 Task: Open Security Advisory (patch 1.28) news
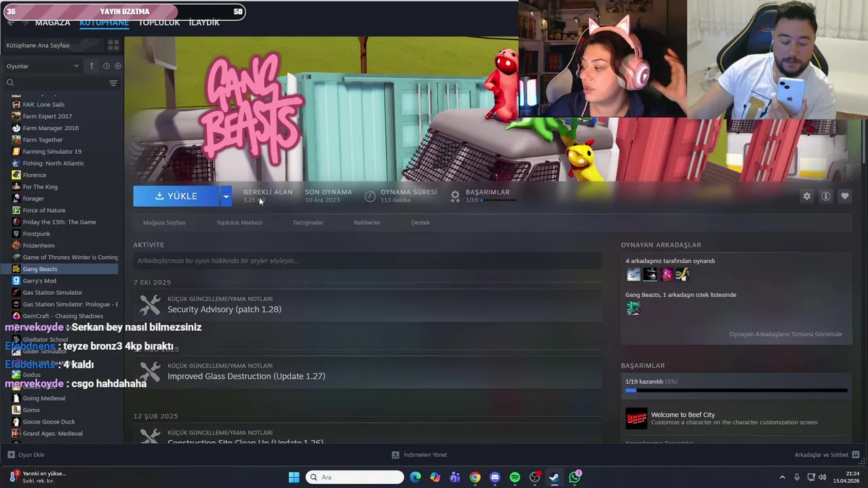224,309
